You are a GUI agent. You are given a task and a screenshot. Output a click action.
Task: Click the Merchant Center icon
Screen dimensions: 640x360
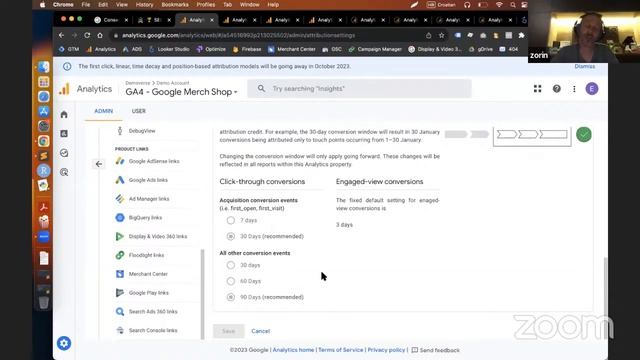(120, 274)
